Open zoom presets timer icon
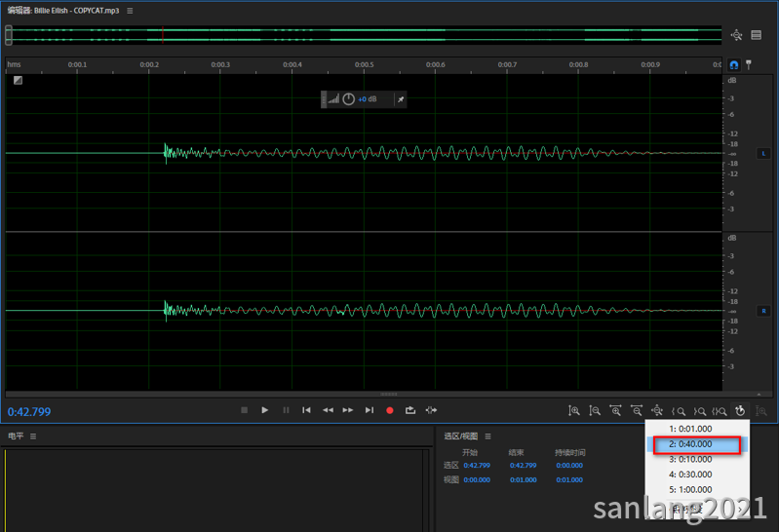Screen dimensions: 779x532 click(x=740, y=411)
